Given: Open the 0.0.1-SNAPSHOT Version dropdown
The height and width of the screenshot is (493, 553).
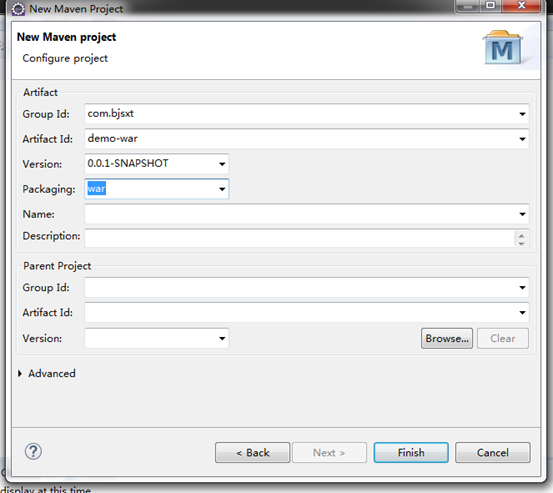Looking at the screenshot, I should (x=222, y=164).
